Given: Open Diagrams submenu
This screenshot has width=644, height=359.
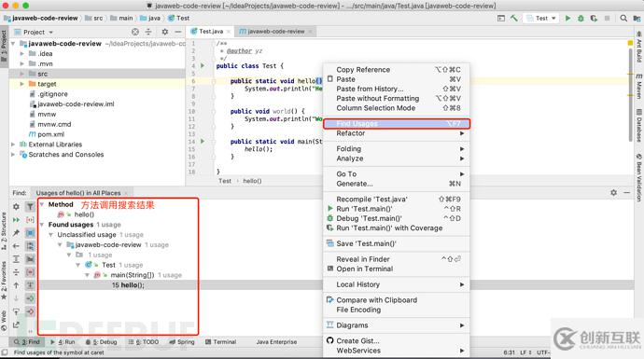Looking at the screenshot, I should (397, 325).
